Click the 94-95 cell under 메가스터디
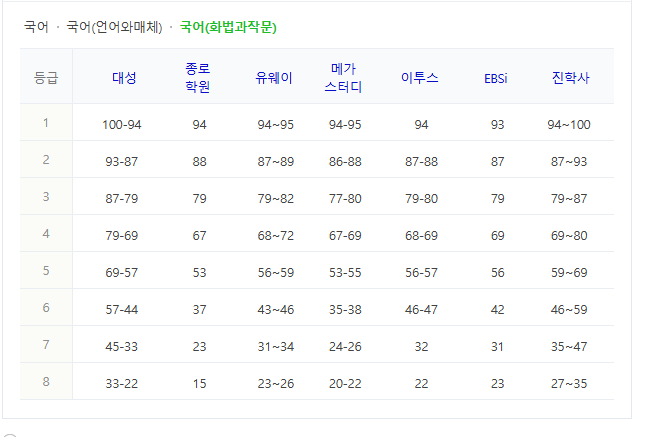This screenshot has width=648, height=437. (345, 124)
